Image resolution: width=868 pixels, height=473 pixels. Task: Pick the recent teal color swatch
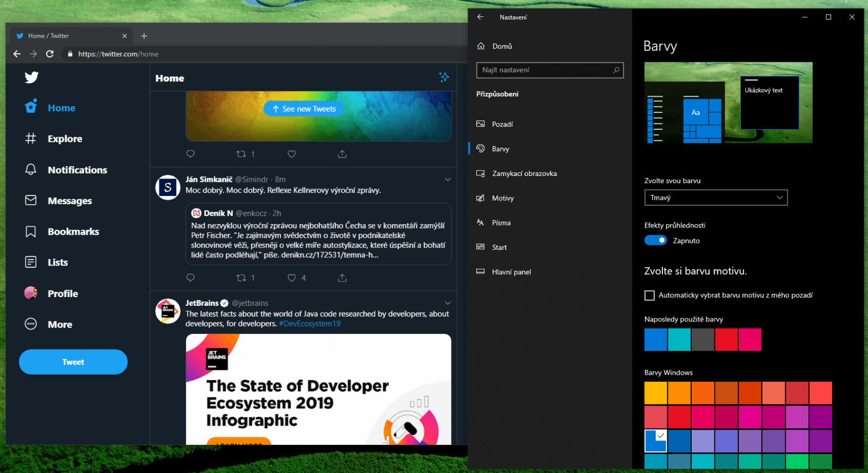click(679, 339)
